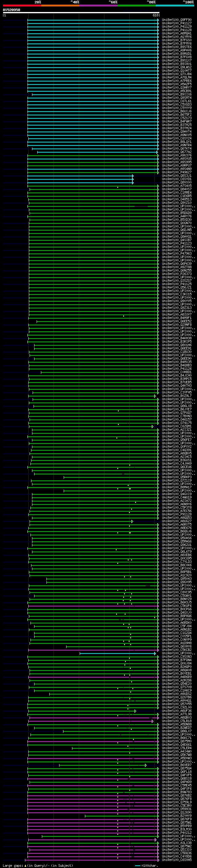Screen dimensions: 197x868
Task: Select hit label UniRef100_Q759L9
Action: coord(177,802)
